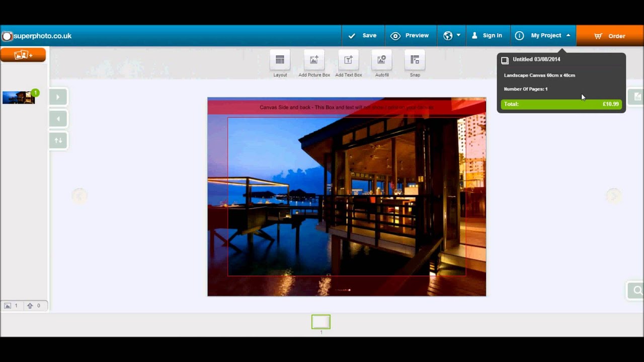
Task: Expand the photo tray with right arrow
Action: (x=58, y=97)
